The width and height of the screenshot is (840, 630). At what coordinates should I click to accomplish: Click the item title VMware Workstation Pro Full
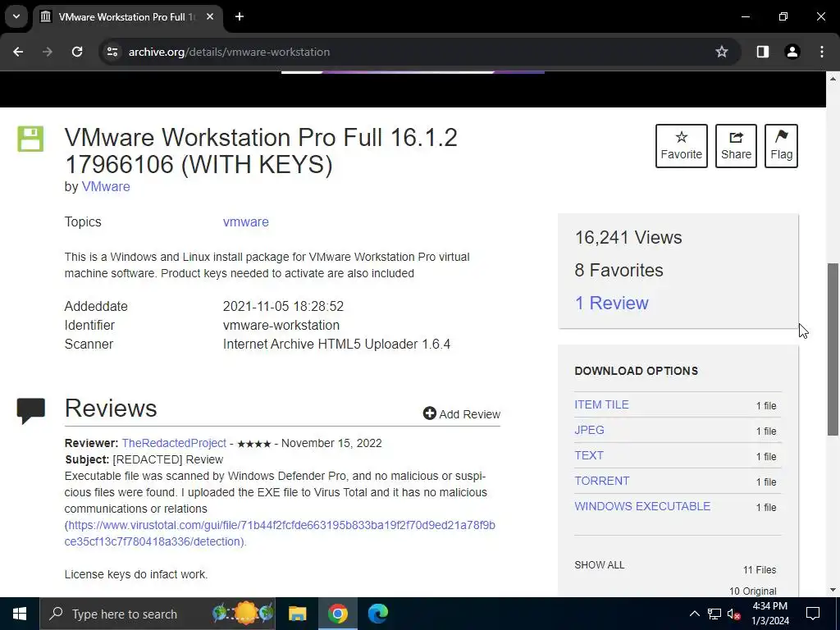tap(261, 151)
